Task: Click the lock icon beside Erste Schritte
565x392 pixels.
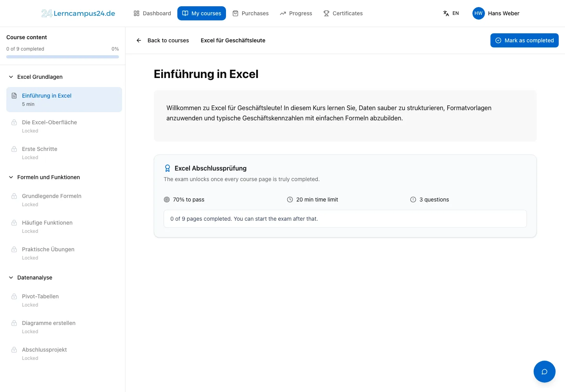Action: click(14, 149)
